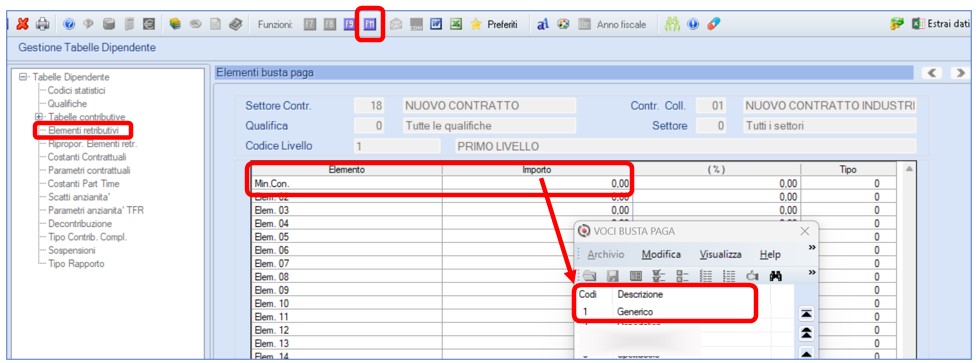
Task: Expand toolbar overflow chevron in popup
Action: pos(812,273)
